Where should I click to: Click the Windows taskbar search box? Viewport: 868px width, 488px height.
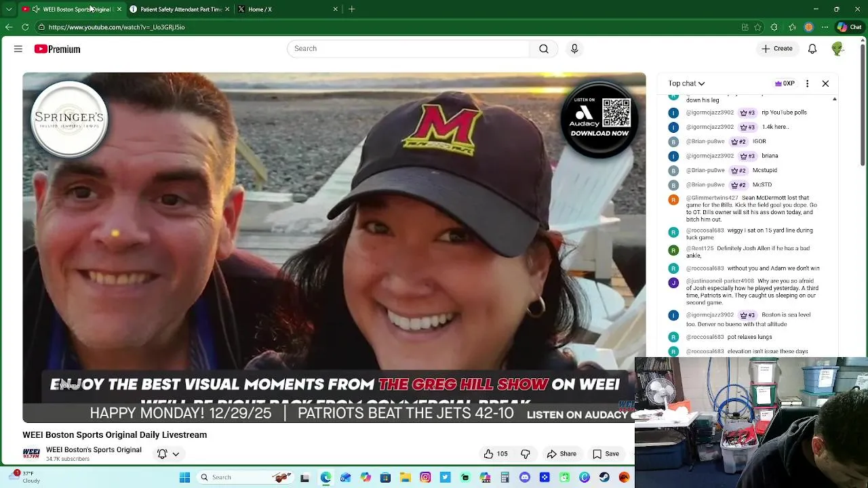pyautogui.click(x=246, y=477)
